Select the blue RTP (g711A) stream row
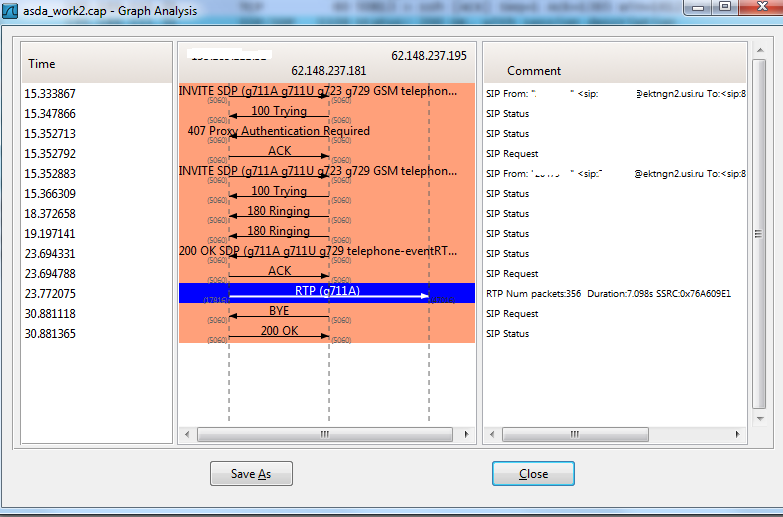783x517 pixels. [x=326, y=292]
